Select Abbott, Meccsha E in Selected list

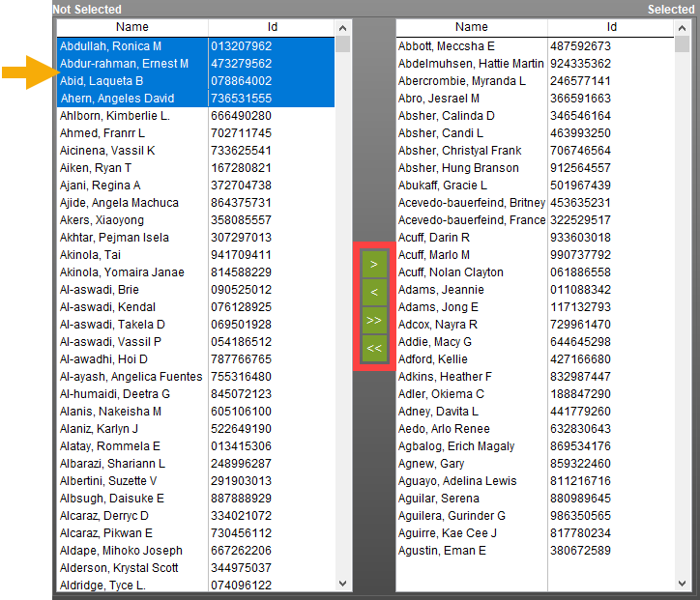pos(535,46)
